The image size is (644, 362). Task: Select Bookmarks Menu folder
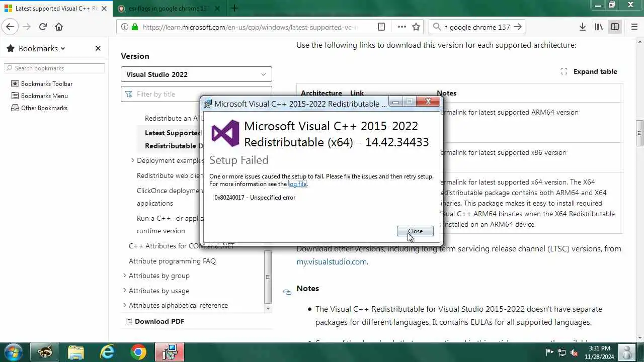(39, 96)
